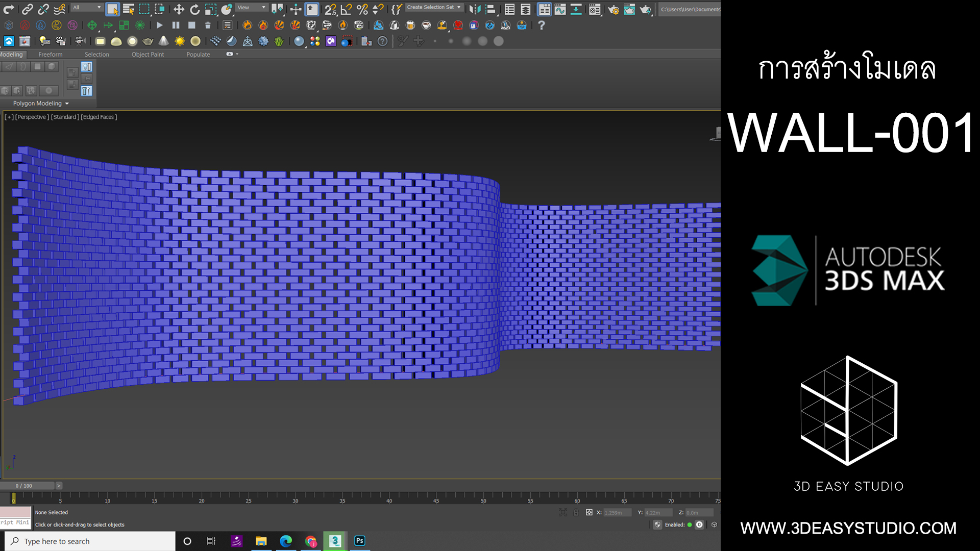Open the Material Editor
The height and width of the screenshot is (551, 980).
coord(594,9)
